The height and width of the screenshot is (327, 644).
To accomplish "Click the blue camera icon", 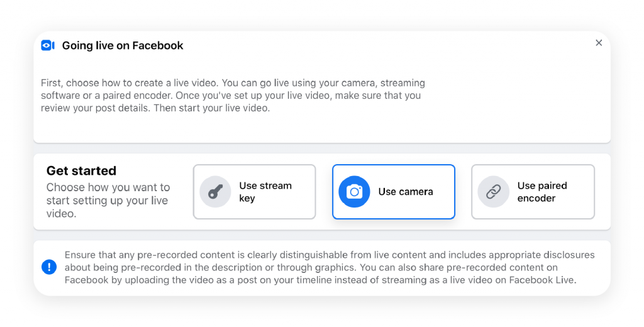I will (x=354, y=192).
